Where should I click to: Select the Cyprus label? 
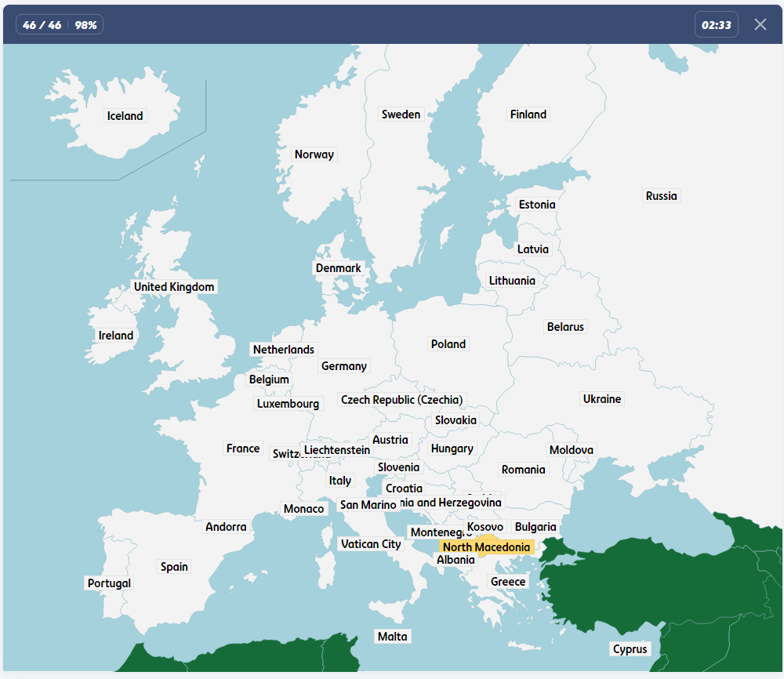click(x=630, y=649)
